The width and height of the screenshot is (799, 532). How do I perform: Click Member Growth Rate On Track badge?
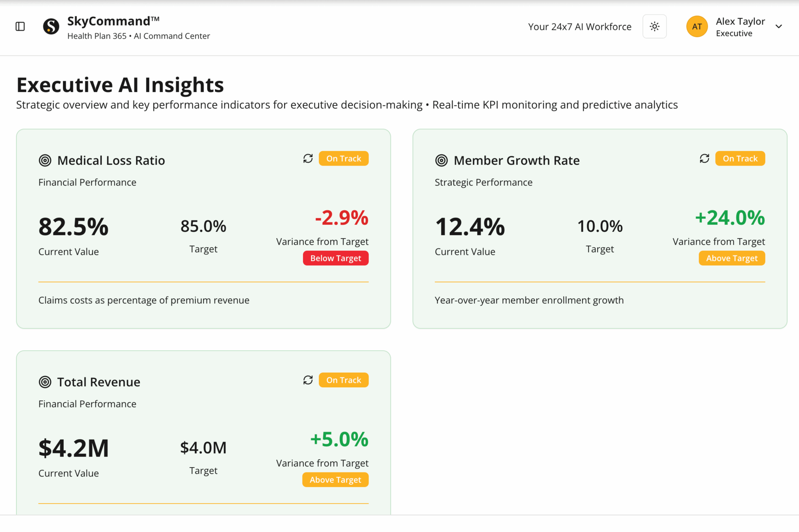[x=740, y=158]
